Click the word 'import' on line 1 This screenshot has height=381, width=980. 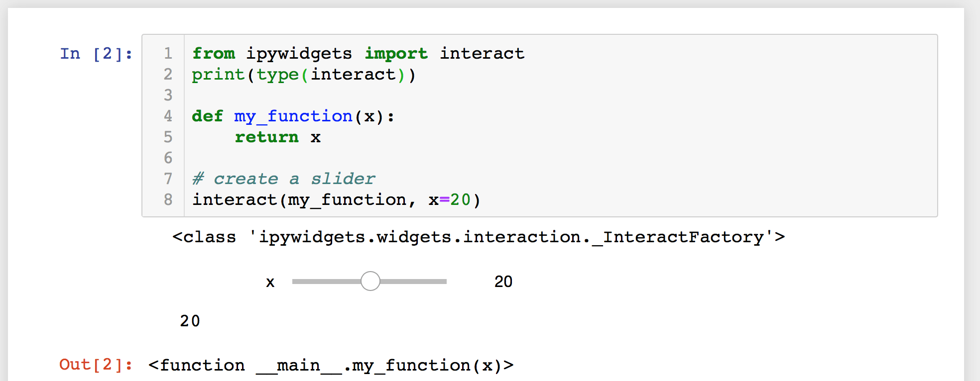click(396, 54)
